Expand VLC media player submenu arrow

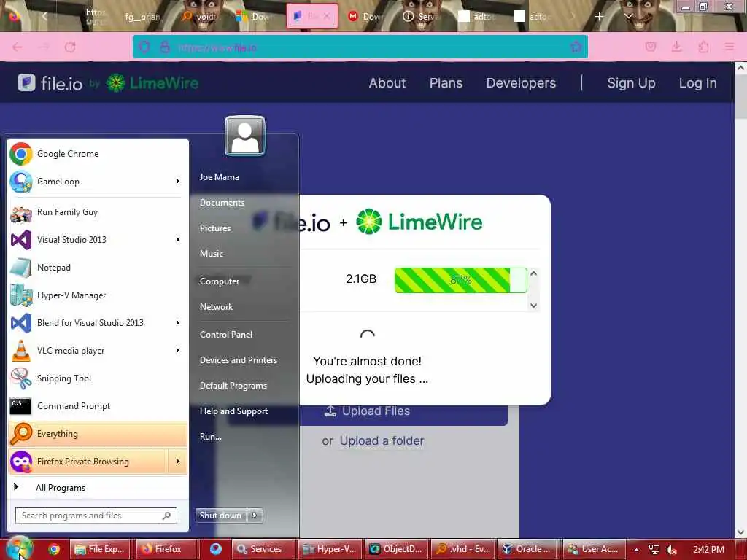tap(178, 351)
